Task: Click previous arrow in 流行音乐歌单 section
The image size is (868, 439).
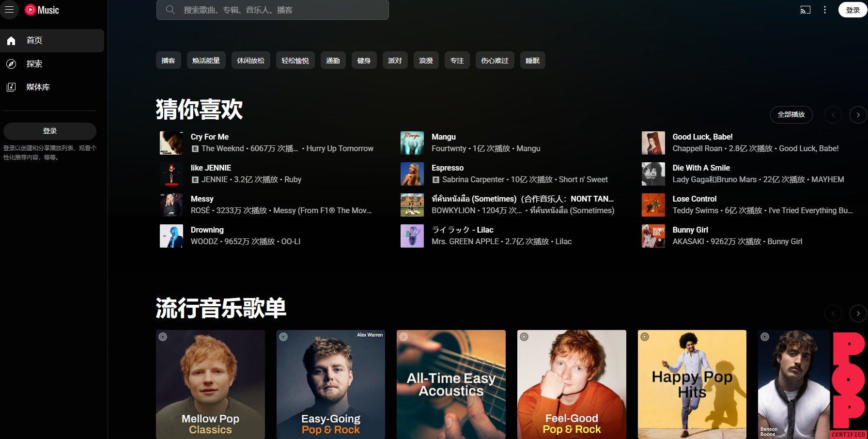Action: [833, 314]
